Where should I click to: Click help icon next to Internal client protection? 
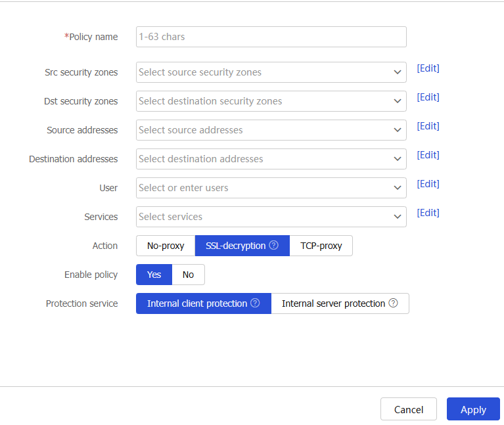click(x=256, y=303)
